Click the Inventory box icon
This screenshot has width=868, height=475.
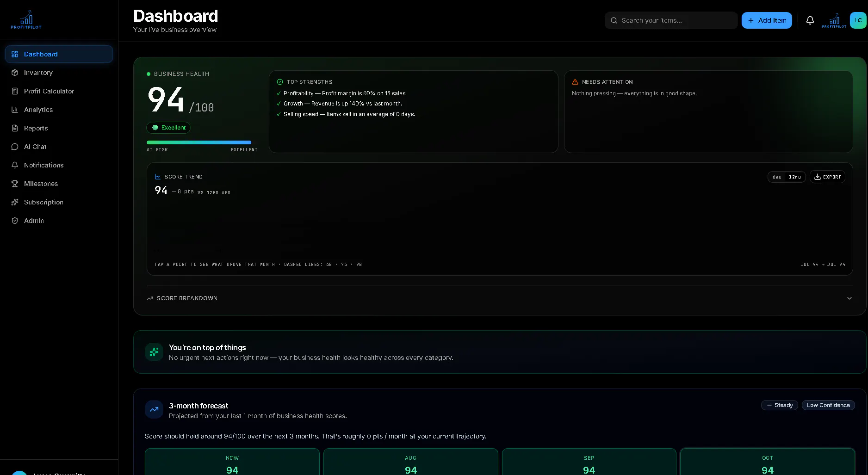pos(15,73)
